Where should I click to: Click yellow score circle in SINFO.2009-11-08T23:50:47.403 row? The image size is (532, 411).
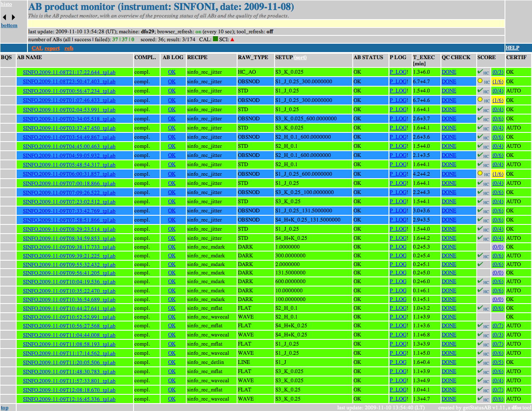[x=480, y=81]
